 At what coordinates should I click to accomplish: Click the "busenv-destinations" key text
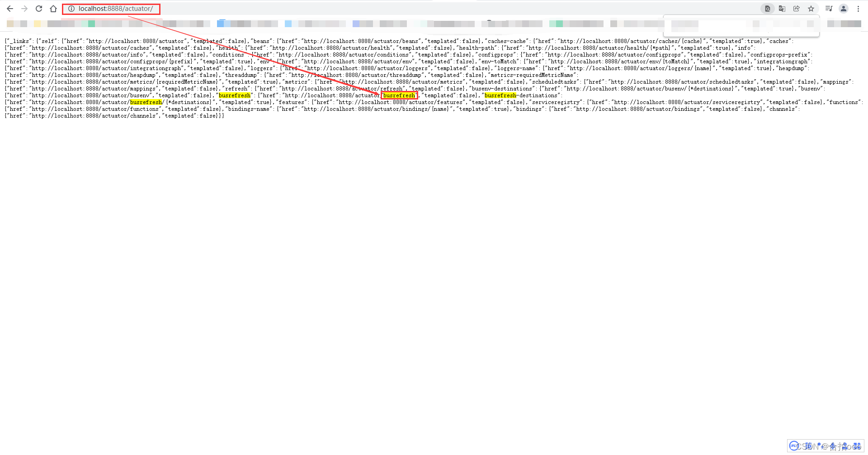click(x=502, y=89)
